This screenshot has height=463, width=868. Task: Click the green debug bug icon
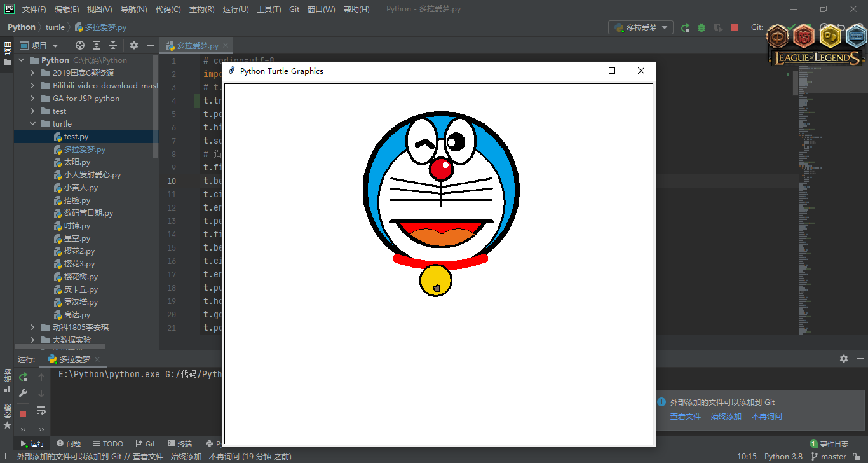pos(702,27)
